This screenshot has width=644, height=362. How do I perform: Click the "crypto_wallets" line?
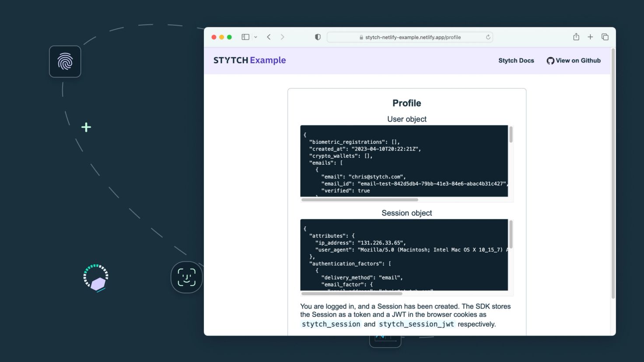coord(341,156)
